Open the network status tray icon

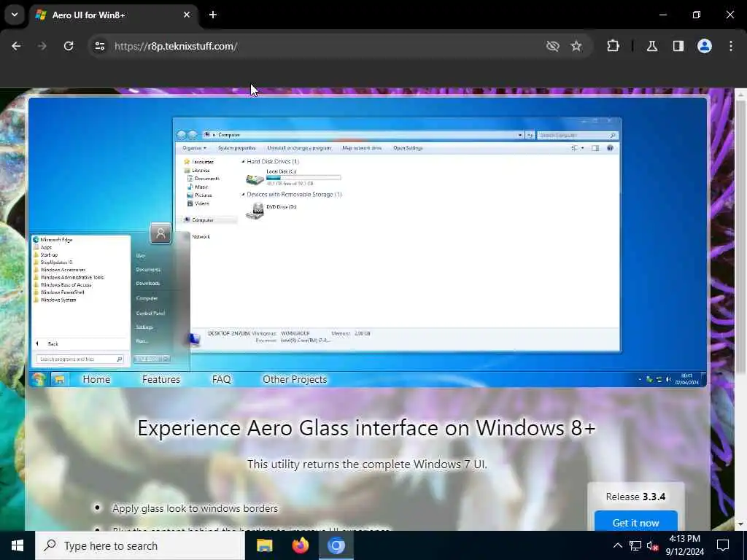[x=635, y=545]
